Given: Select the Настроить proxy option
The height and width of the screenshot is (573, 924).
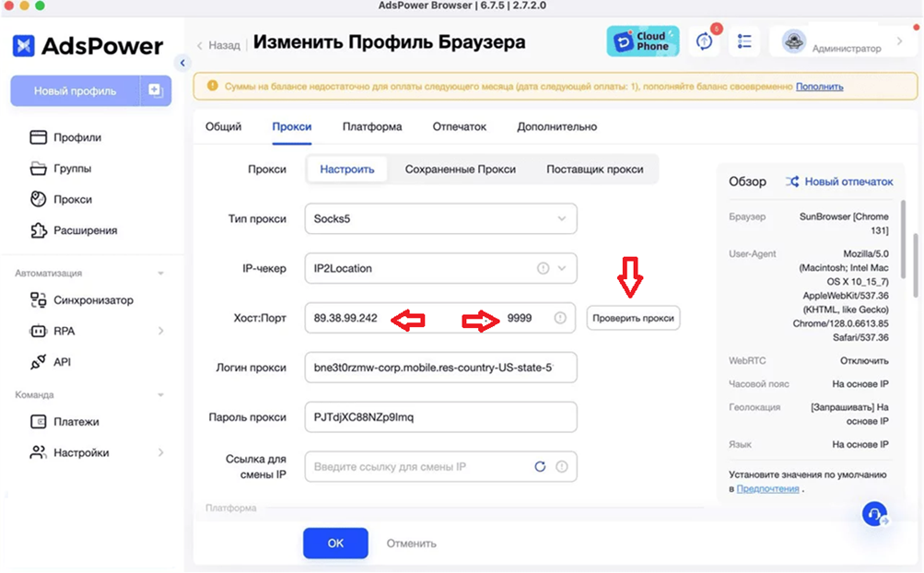Looking at the screenshot, I should tap(347, 170).
